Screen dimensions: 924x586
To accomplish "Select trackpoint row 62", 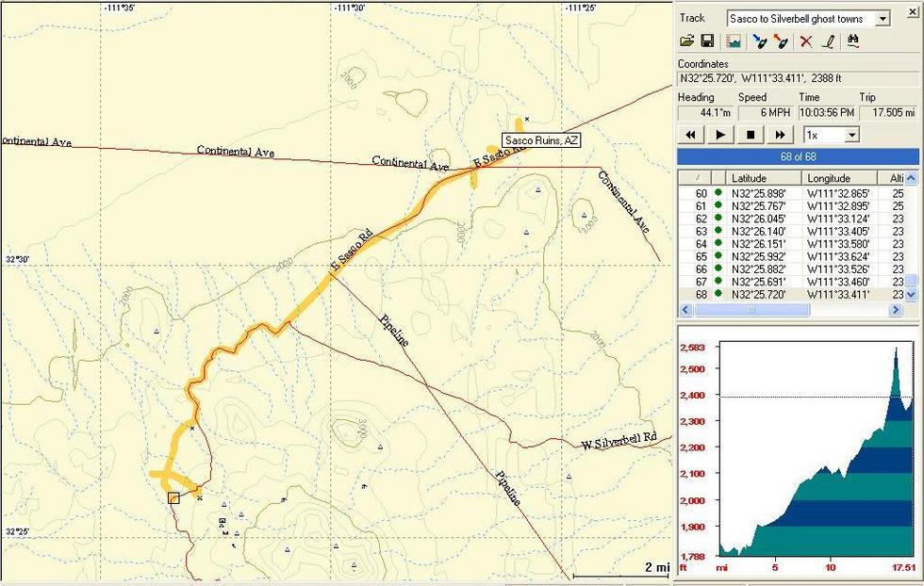I will tap(791, 219).
